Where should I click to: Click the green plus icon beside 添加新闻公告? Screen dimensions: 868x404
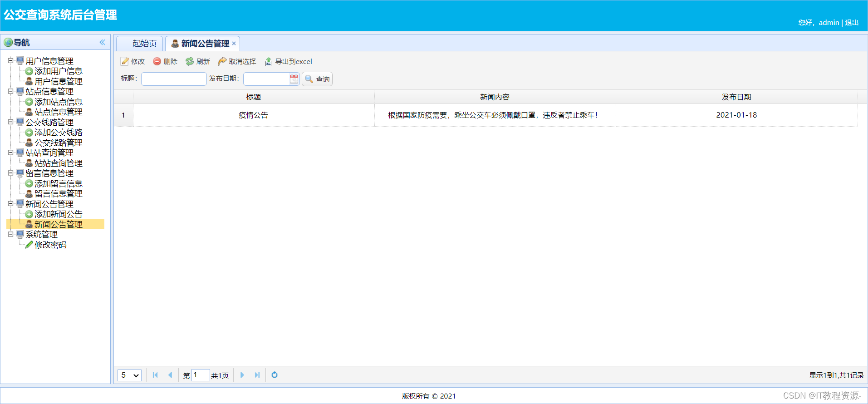tap(29, 214)
